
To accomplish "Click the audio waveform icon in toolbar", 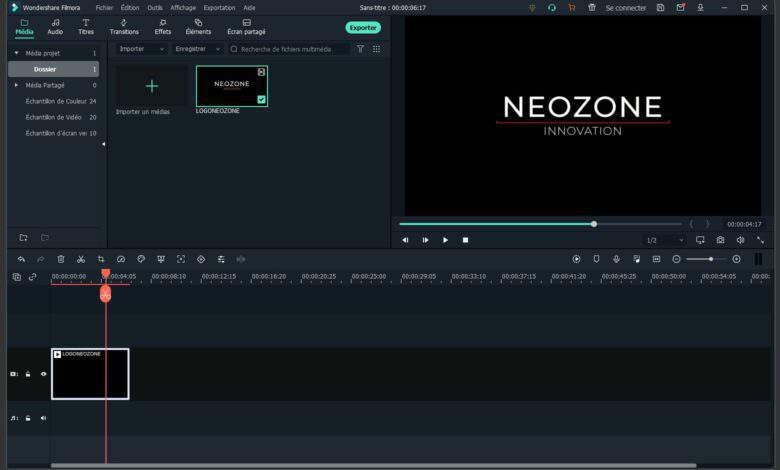I will pyautogui.click(x=241, y=259).
